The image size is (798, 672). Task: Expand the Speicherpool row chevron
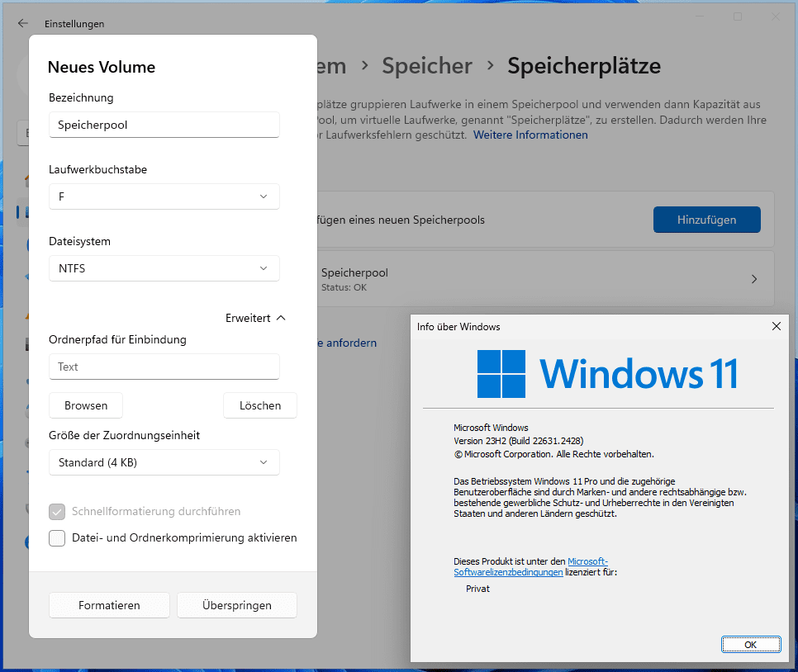(754, 279)
